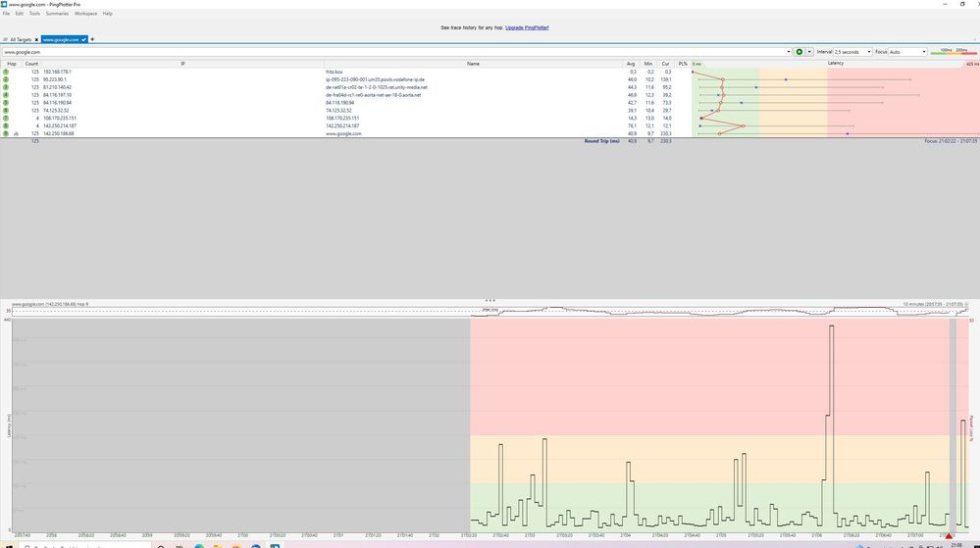Open the Help menu
The image size is (980, 548).
pyautogui.click(x=108, y=13)
